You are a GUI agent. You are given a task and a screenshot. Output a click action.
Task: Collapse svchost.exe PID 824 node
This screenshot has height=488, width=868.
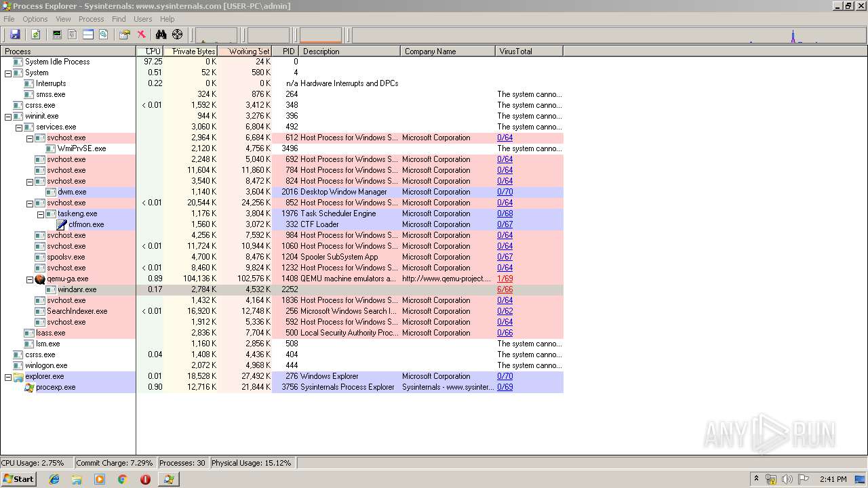point(30,181)
